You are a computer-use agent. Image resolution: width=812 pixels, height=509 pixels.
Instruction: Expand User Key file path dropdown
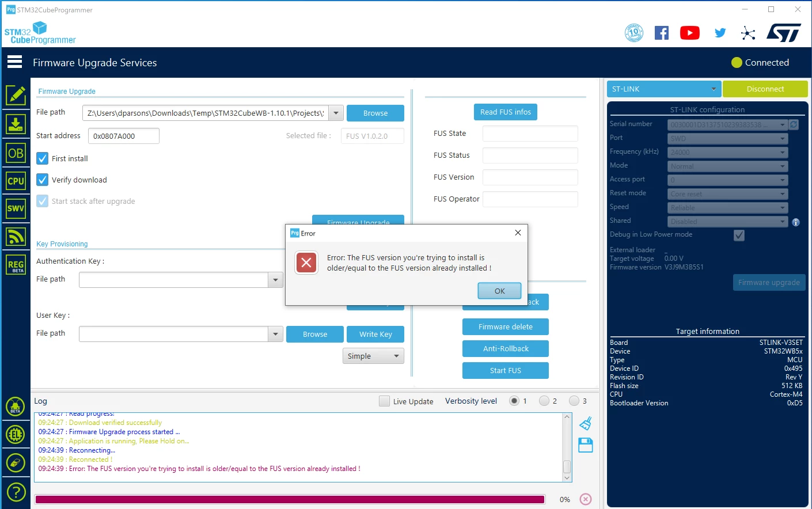click(275, 334)
